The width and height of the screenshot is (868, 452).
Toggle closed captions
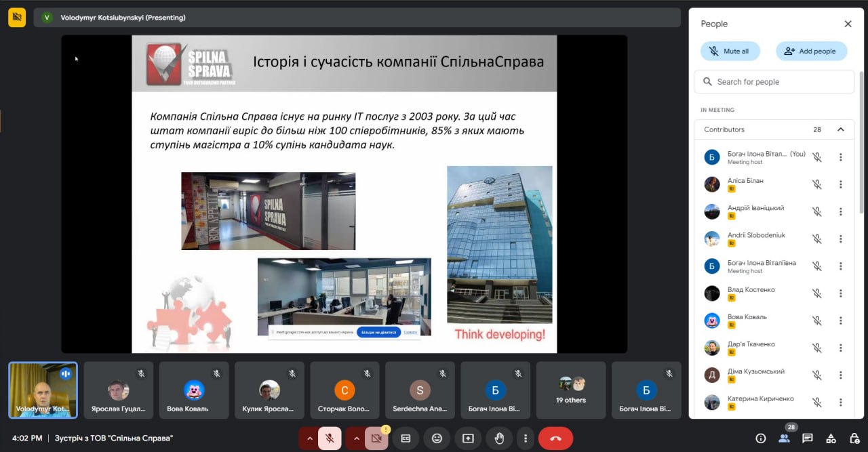[x=406, y=438]
